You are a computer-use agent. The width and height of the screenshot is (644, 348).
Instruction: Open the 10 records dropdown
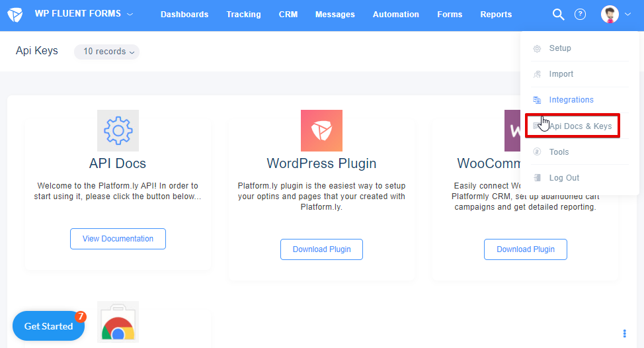[107, 52]
